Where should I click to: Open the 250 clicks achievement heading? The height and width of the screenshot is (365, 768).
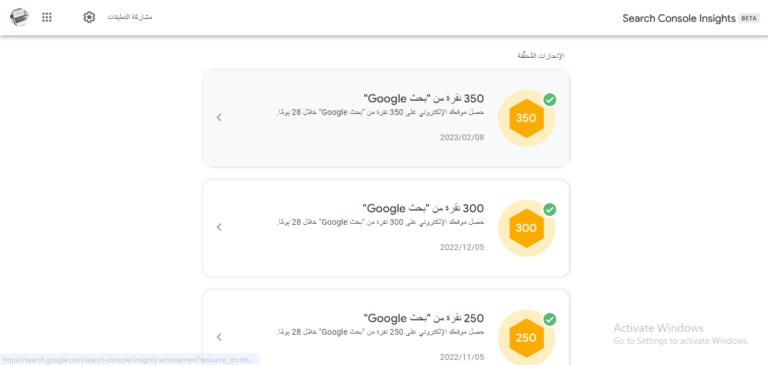click(x=423, y=318)
